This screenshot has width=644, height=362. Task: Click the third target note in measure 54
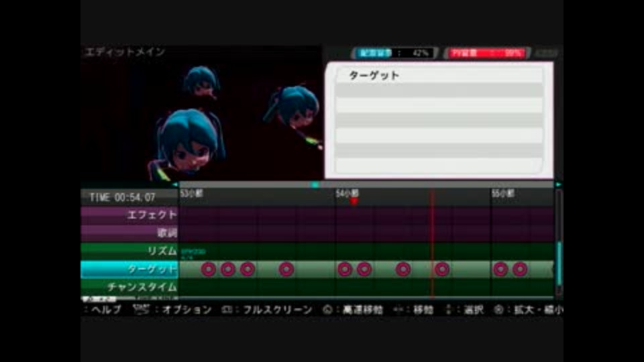point(403,269)
